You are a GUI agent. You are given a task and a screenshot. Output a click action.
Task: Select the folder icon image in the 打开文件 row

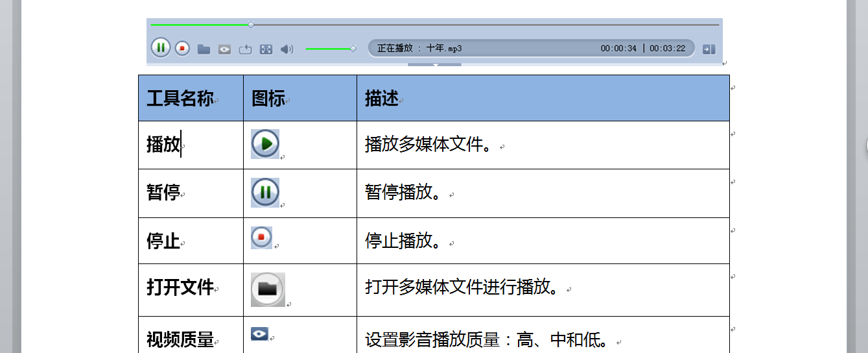pyautogui.click(x=268, y=289)
